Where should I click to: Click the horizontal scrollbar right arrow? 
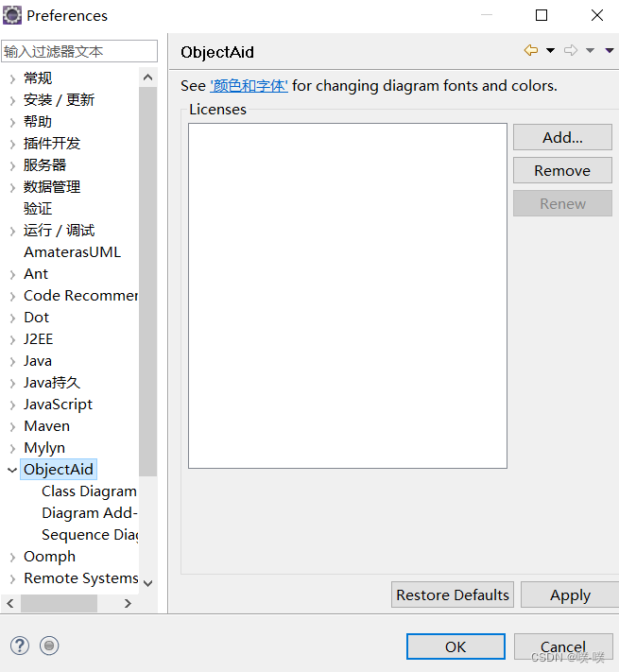(128, 604)
